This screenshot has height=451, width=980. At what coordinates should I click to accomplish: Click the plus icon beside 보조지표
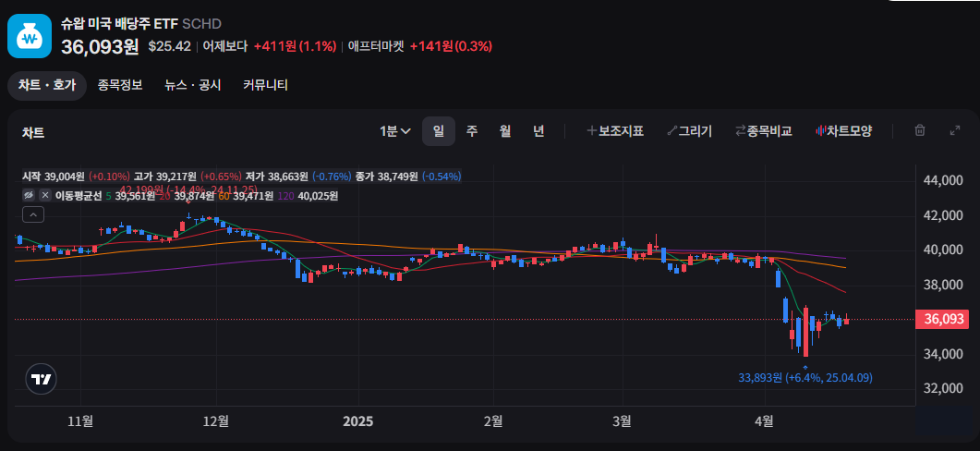coord(591,131)
